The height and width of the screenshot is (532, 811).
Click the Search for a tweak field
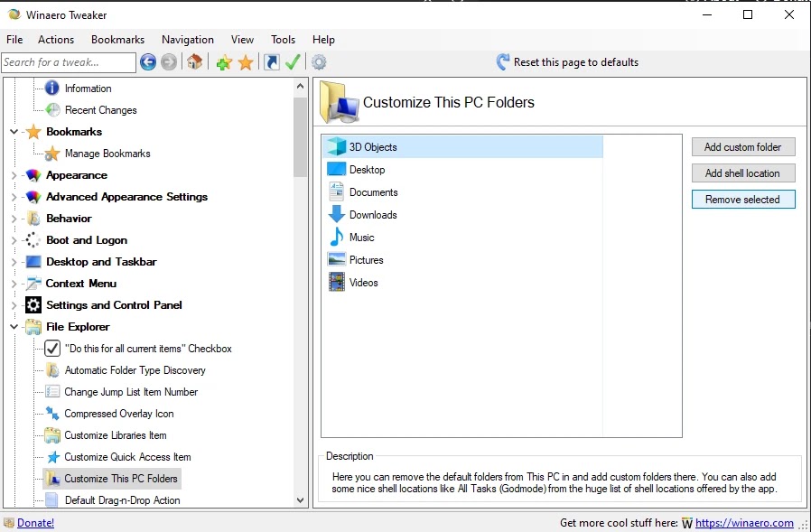[x=69, y=62]
